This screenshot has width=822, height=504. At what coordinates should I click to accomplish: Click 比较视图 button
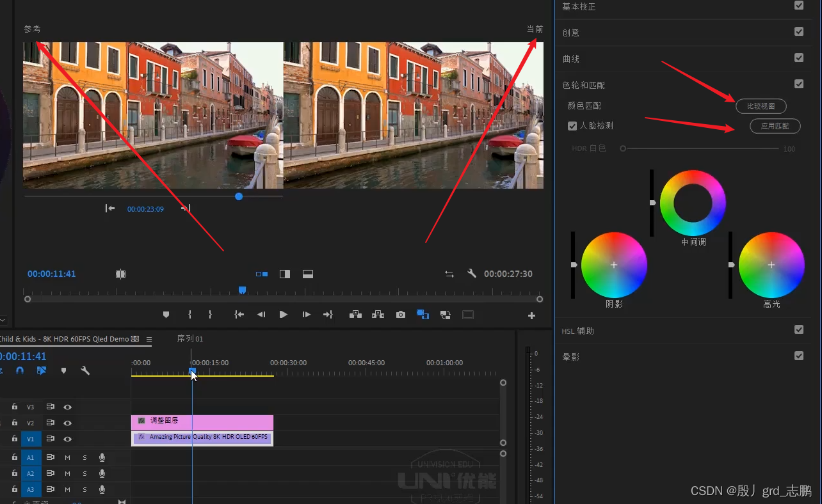click(x=761, y=106)
